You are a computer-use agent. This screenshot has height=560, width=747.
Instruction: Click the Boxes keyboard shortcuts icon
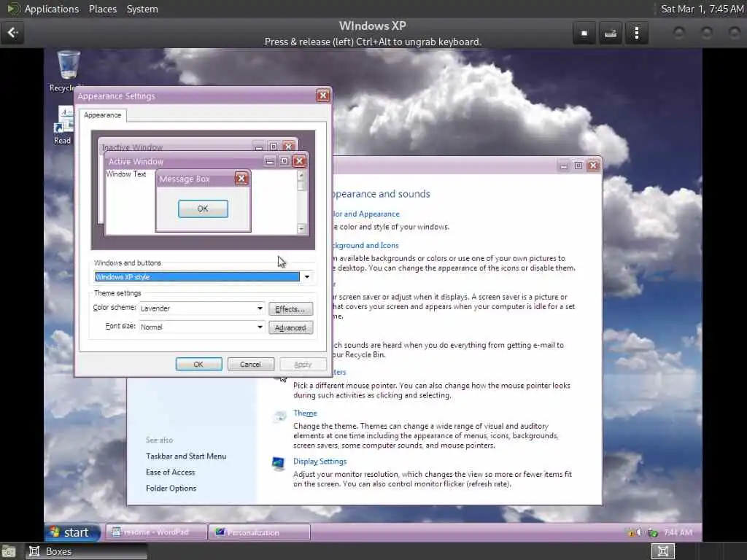pyautogui.click(x=611, y=34)
